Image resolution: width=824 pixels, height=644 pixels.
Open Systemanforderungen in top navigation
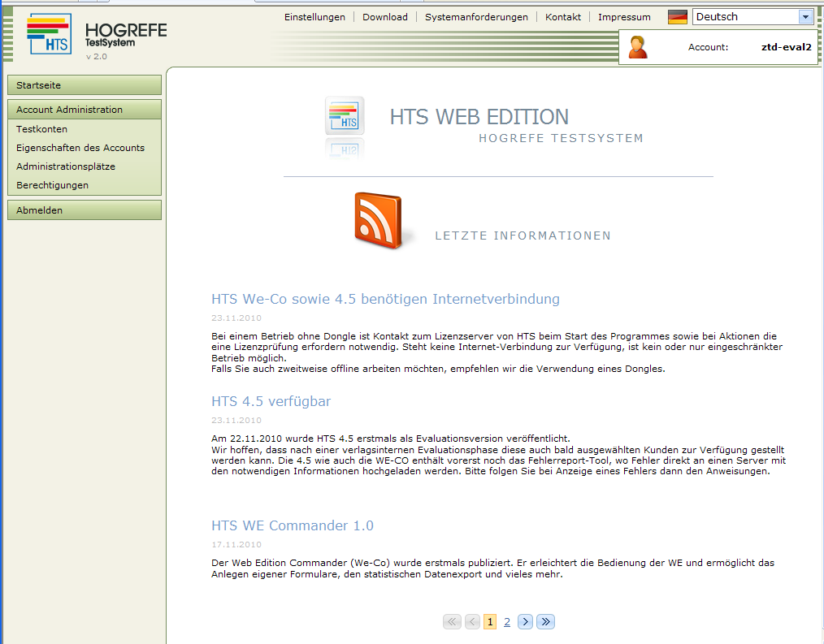point(476,17)
